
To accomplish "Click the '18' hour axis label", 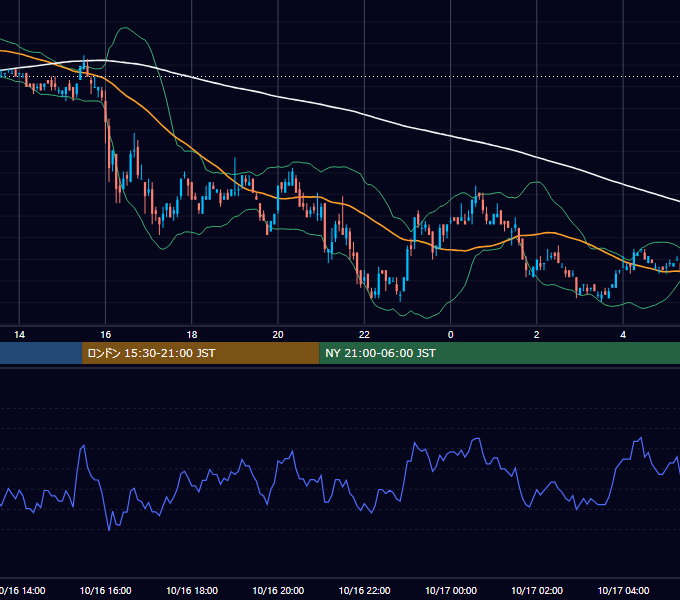I will point(192,335).
